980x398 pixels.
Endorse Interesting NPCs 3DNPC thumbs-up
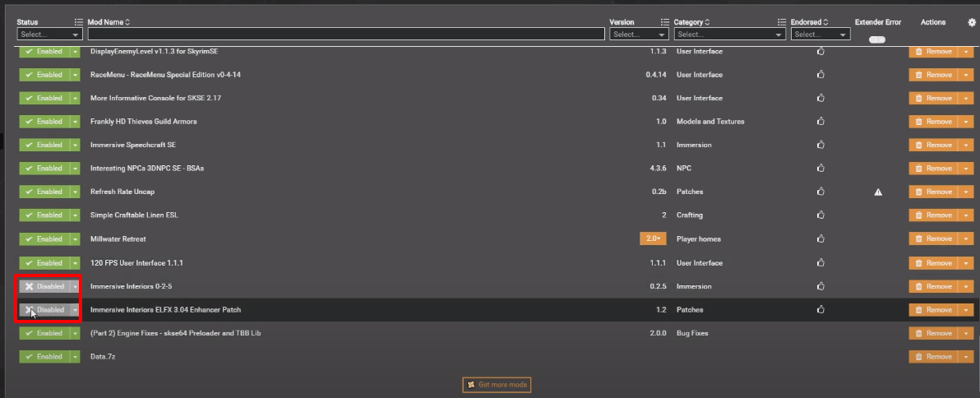tap(821, 168)
